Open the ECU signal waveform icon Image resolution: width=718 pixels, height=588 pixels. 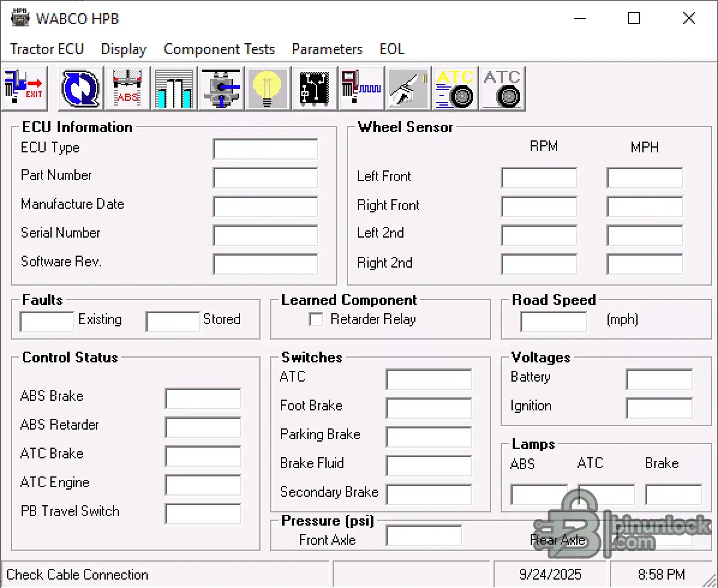tap(361, 88)
